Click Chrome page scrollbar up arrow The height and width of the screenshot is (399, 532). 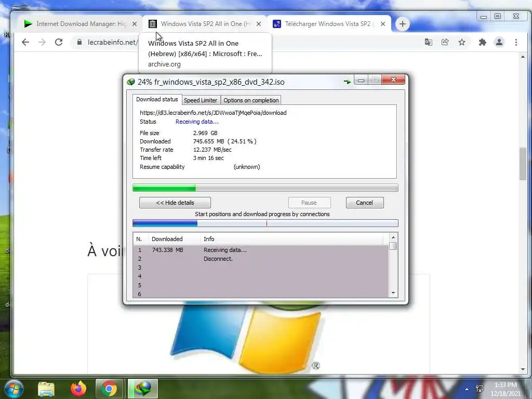[523, 57]
